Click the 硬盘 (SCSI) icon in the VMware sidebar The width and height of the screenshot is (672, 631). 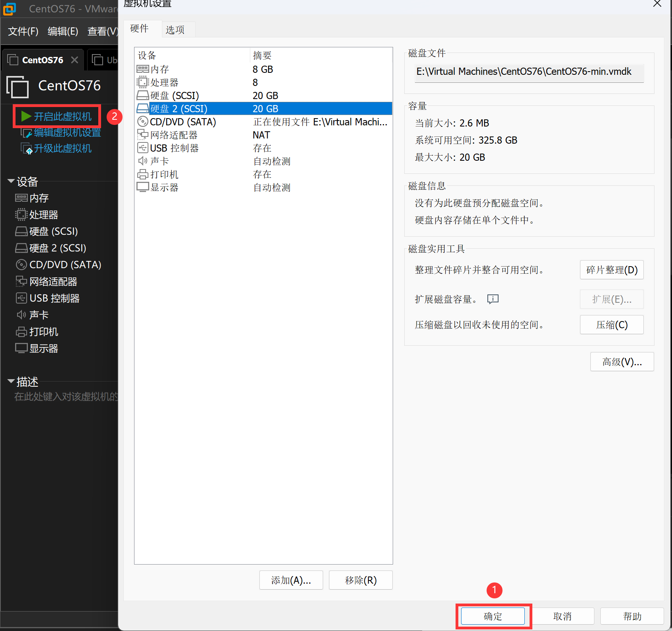pyautogui.click(x=21, y=232)
